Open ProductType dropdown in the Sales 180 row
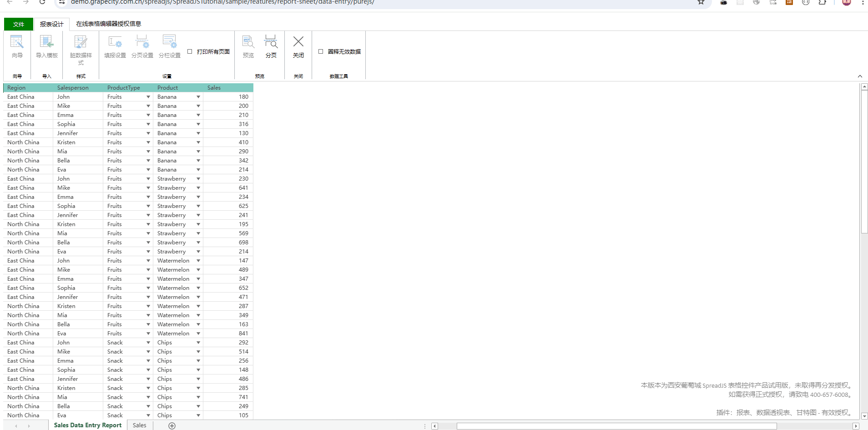Viewport: 868px width, 430px height. click(x=148, y=97)
